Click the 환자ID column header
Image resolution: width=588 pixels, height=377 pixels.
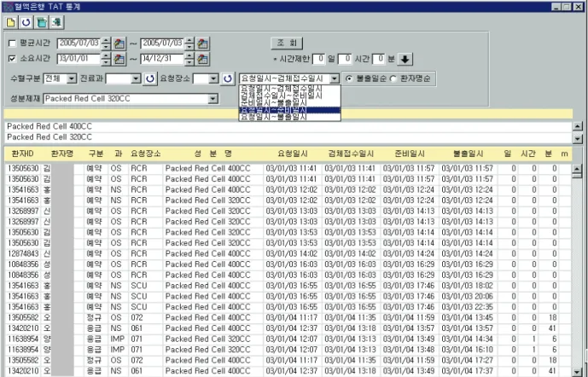click(x=22, y=154)
